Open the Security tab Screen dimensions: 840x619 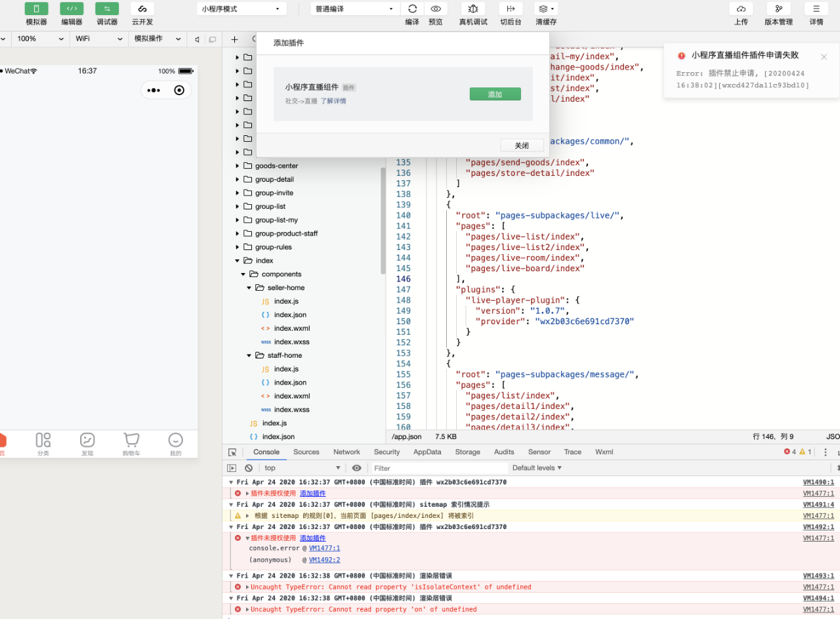387,452
